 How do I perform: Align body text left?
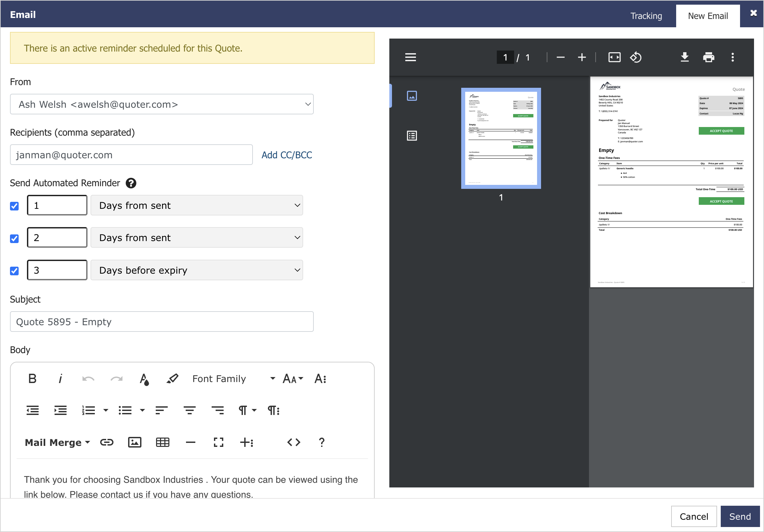click(x=161, y=410)
